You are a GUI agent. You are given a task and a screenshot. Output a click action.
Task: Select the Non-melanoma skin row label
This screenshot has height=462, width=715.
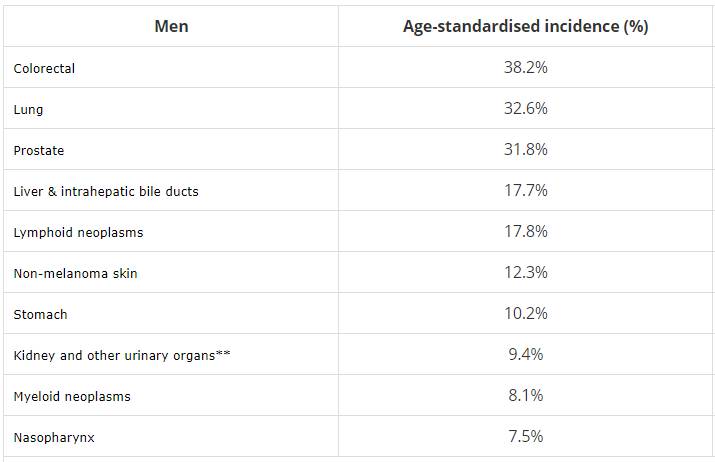click(76, 273)
